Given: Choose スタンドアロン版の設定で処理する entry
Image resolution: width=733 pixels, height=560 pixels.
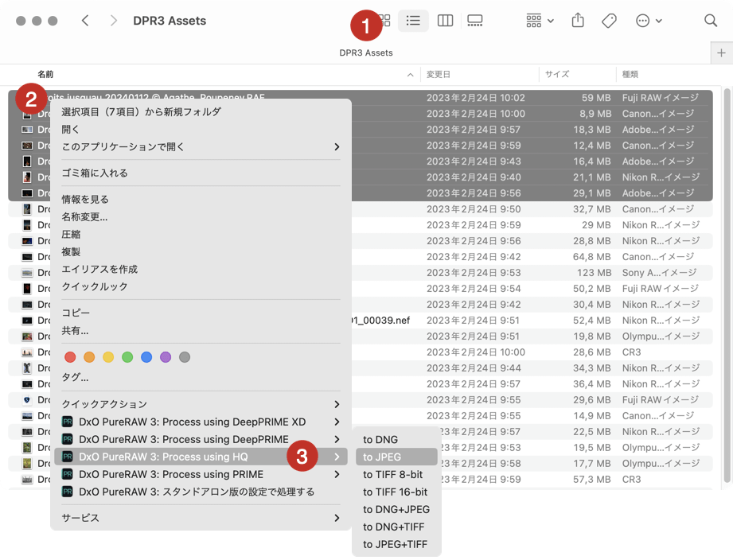Looking at the screenshot, I should 201,492.
